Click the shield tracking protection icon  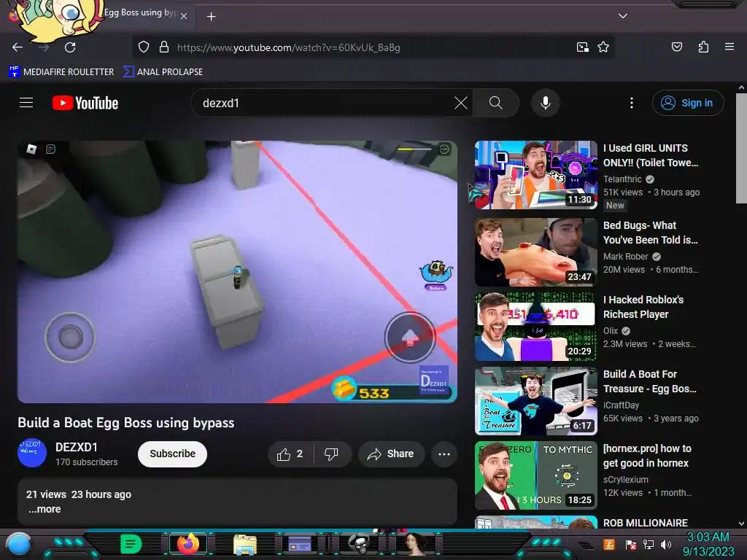coord(144,47)
